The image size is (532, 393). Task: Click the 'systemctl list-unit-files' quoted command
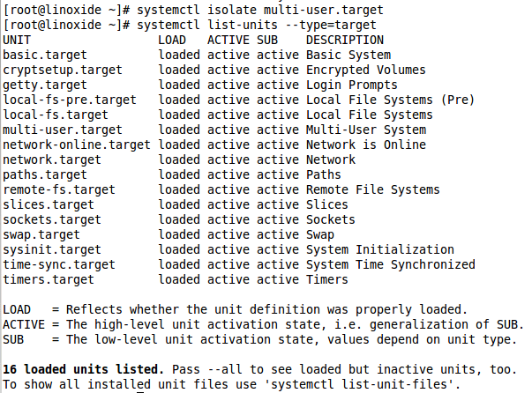coord(368,384)
